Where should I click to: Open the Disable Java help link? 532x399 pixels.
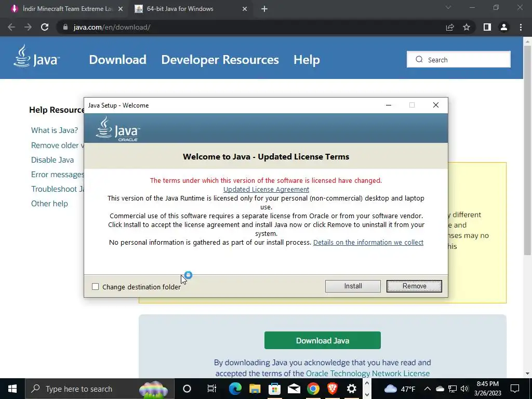point(52,160)
